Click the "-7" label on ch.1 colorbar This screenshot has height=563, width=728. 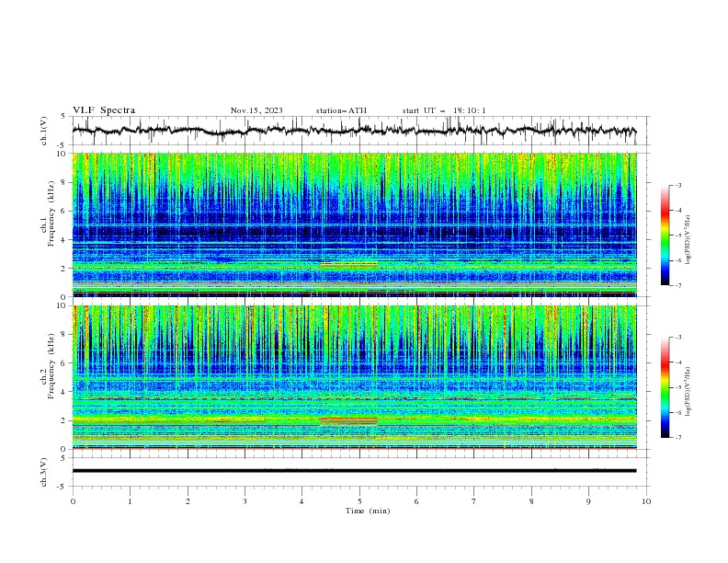(678, 285)
